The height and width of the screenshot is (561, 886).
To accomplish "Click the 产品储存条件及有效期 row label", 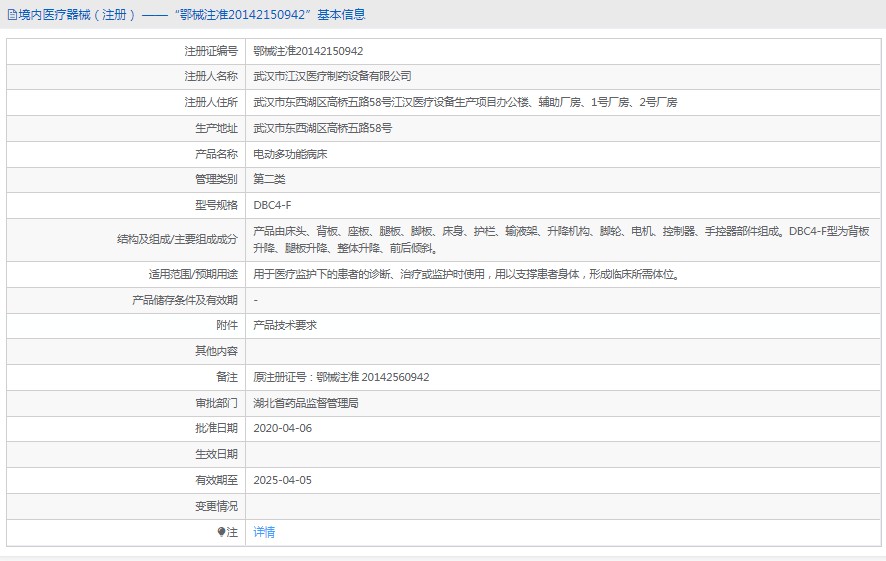I will pos(185,300).
